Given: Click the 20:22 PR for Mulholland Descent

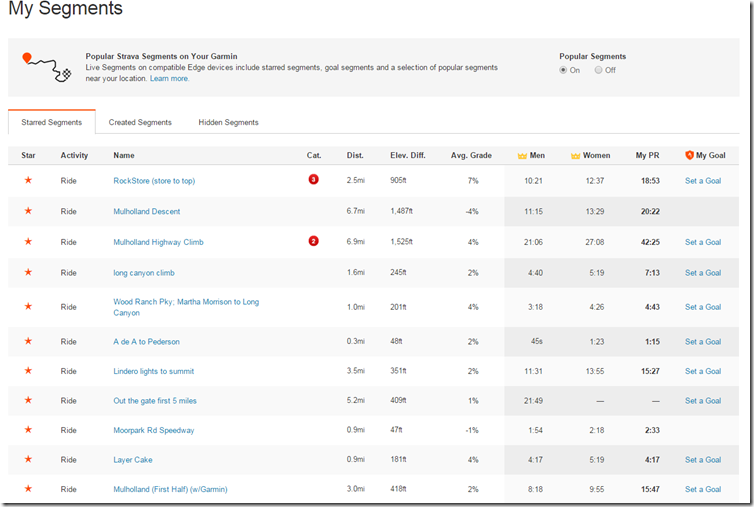Looking at the screenshot, I should [x=650, y=211].
